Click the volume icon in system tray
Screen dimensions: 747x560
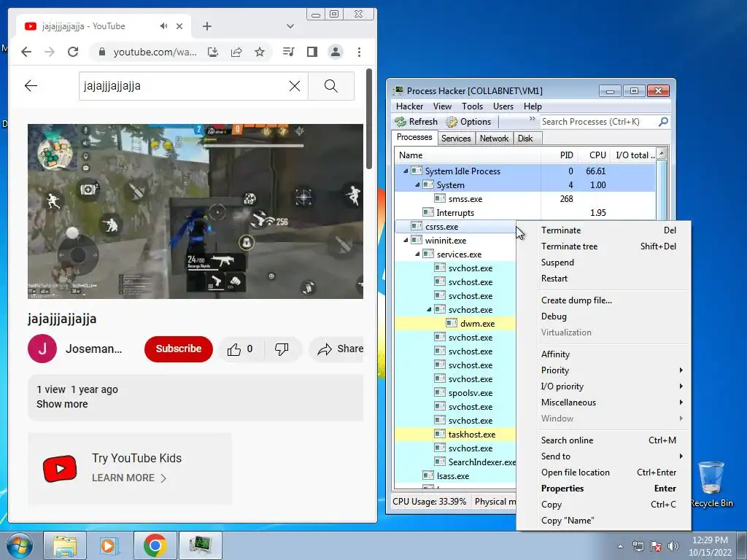[x=673, y=546]
